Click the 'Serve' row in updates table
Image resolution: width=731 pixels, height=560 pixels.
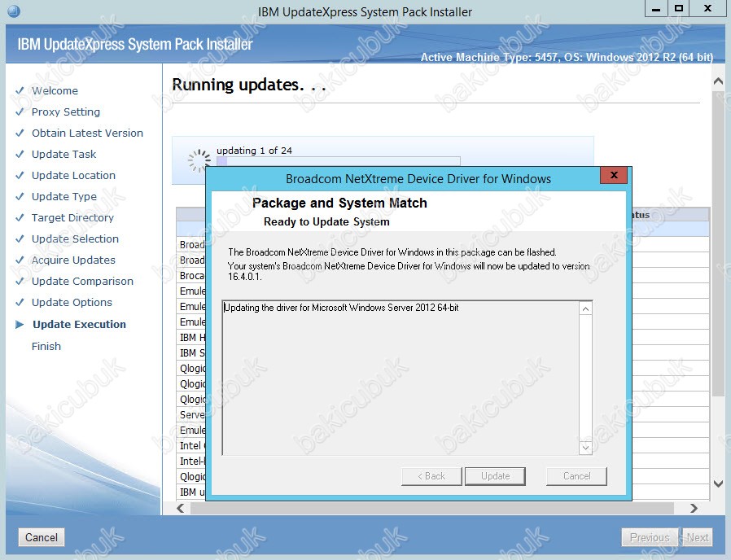[x=191, y=414]
